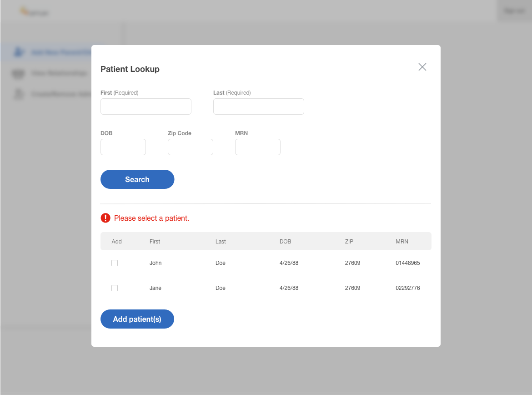This screenshot has height=395, width=532.
Task: Focus the First name input field
Action: pyautogui.click(x=146, y=106)
